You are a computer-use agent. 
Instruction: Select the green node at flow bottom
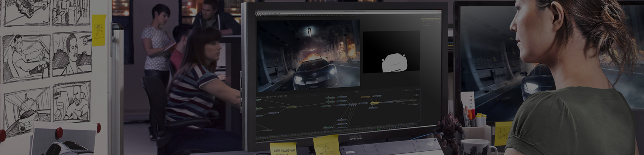pyautogui.click(x=328, y=127)
